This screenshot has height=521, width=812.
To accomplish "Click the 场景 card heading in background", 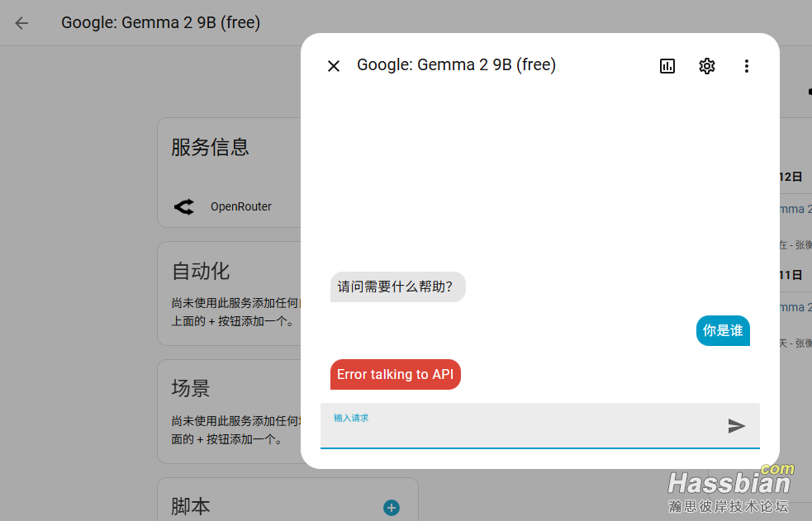I will pos(191,388).
